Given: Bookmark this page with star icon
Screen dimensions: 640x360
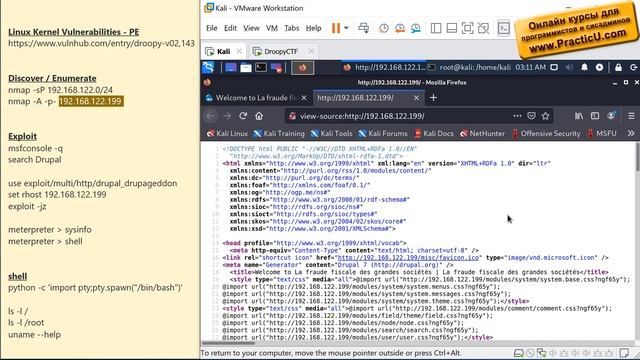Looking at the screenshot, I should point(545,116).
